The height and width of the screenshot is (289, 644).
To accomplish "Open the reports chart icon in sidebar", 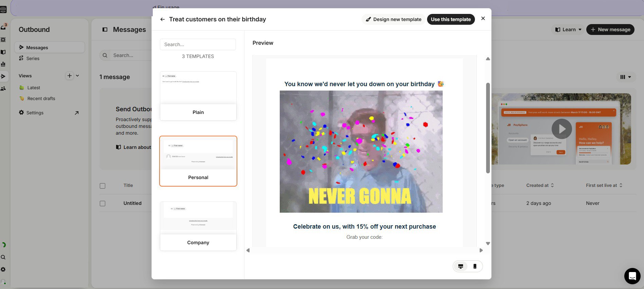I will [3, 64].
